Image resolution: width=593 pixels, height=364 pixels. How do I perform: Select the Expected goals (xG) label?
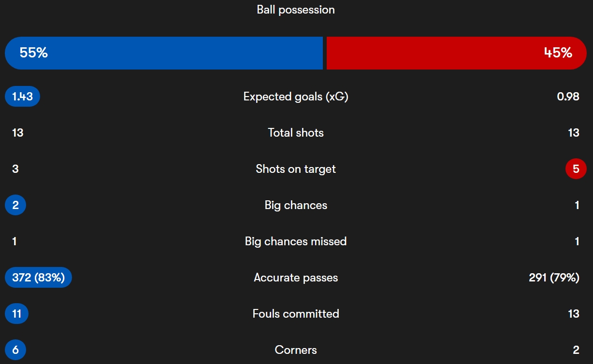pyautogui.click(x=296, y=97)
